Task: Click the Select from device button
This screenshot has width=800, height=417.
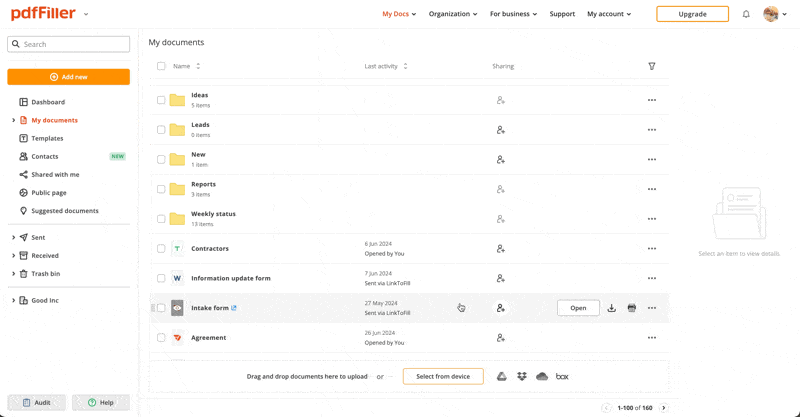Action: [x=443, y=377]
